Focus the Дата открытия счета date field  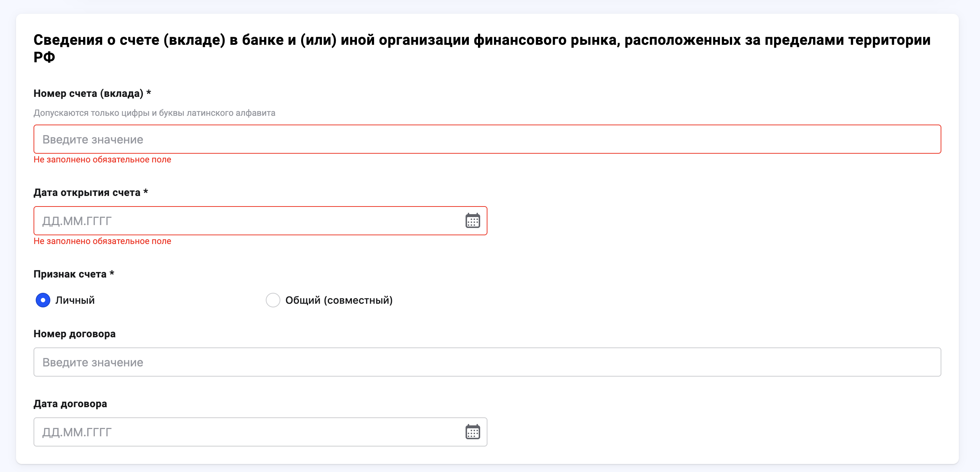(x=260, y=221)
